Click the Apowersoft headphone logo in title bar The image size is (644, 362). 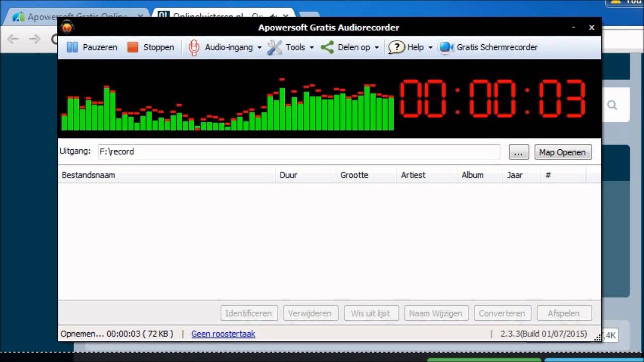click(67, 27)
